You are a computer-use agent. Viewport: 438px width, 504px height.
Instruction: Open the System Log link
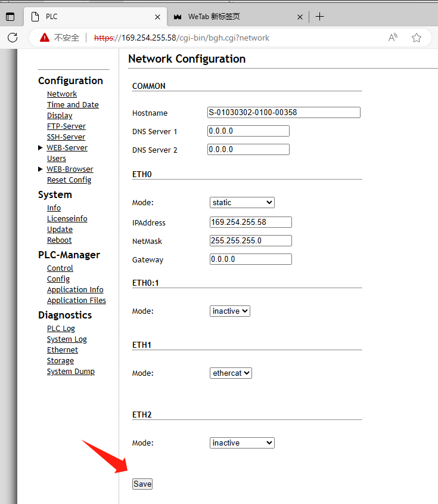(x=67, y=339)
